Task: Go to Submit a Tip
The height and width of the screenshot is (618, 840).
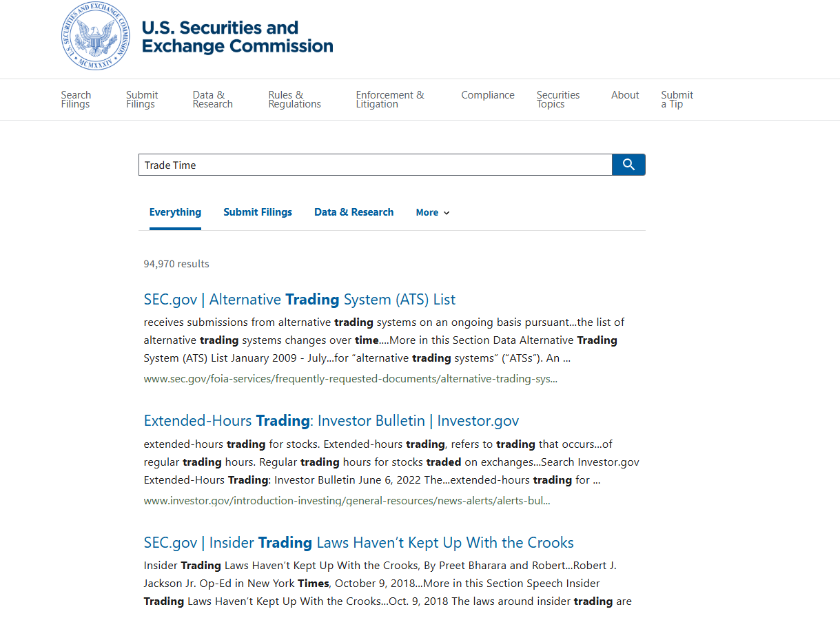Action: [677, 100]
